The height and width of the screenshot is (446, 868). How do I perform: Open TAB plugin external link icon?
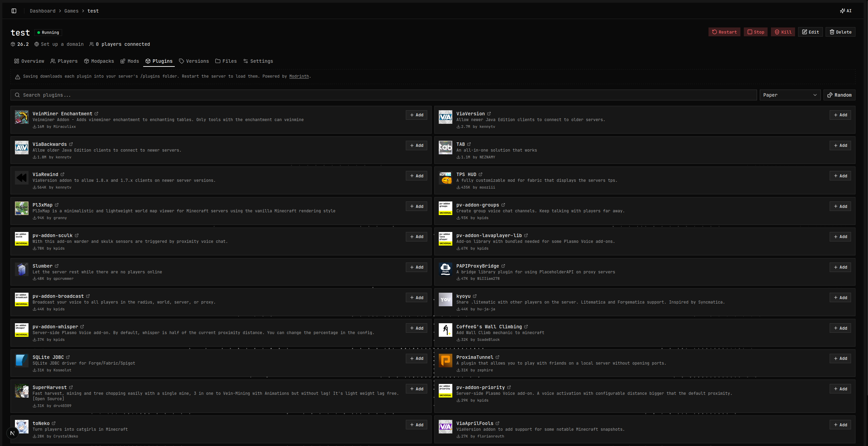469,144
